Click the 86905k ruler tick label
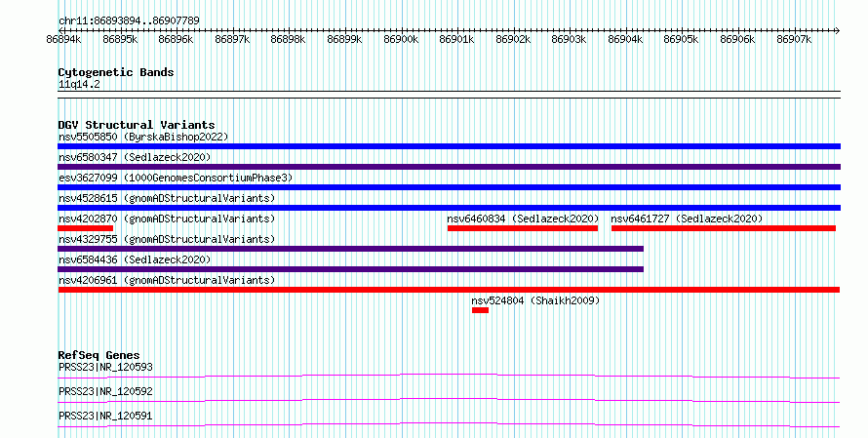The height and width of the screenshot is (438, 868). [681, 39]
